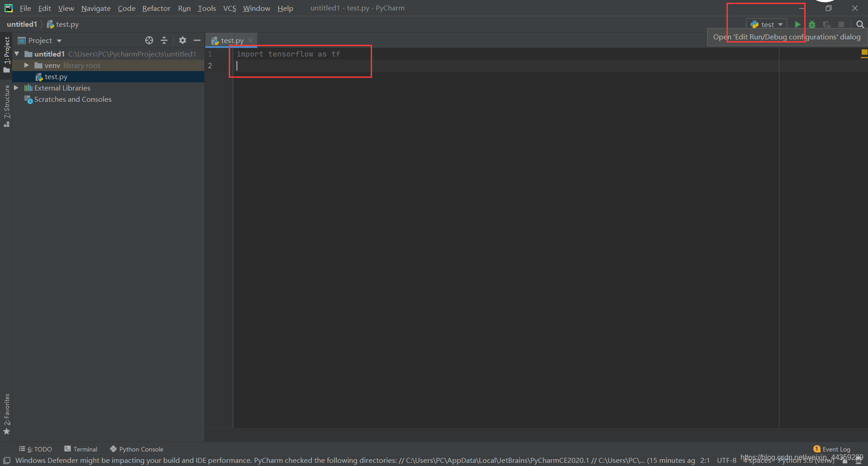The height and width of the screenshot is (466, 868).
Task: Open the Refactor menu
Action: click(156, 8)
